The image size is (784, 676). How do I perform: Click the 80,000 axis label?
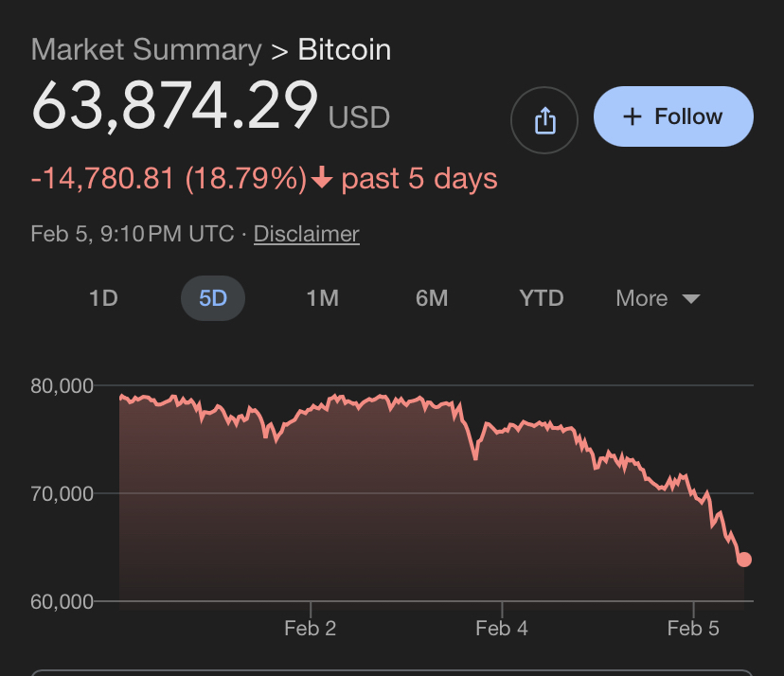(x=62, y=386)
